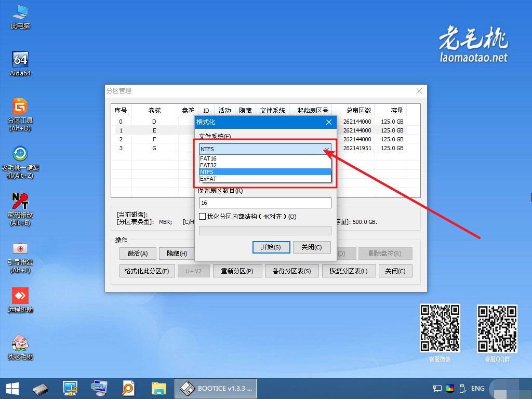Click the 客服微信 QR code
The height and width of the screenshot is (399, 532).
point(440,328)
